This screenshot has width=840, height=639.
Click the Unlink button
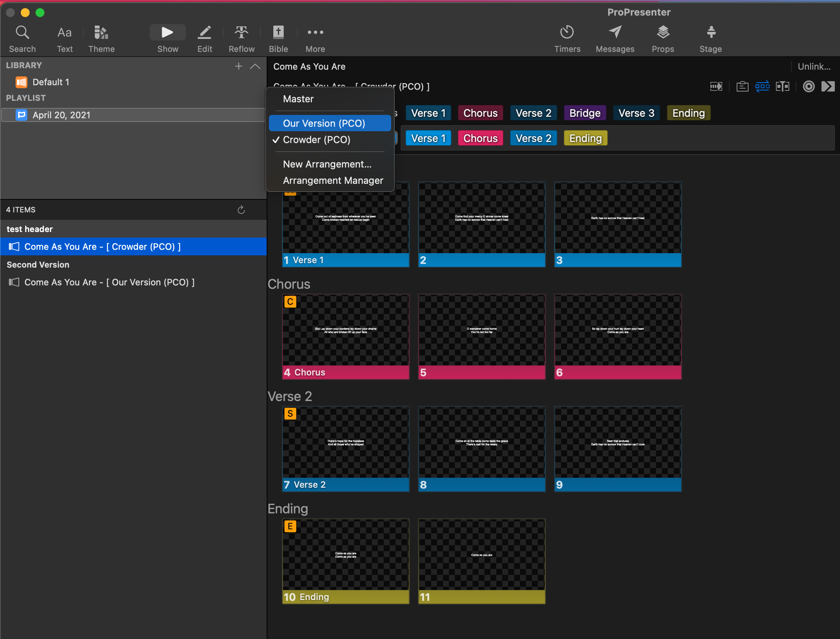814,67
